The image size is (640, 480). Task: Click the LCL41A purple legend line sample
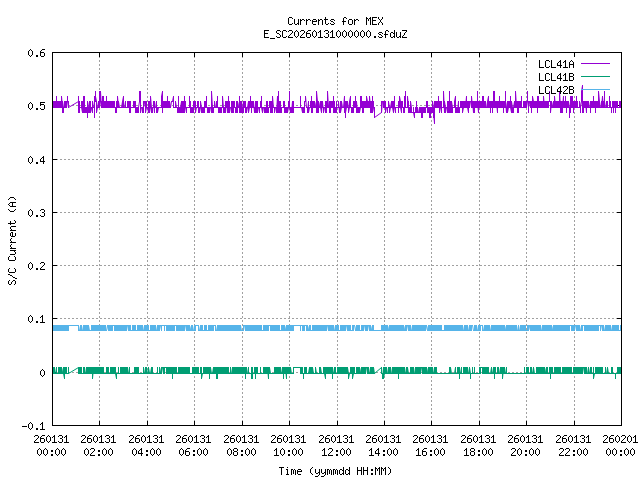594,64
